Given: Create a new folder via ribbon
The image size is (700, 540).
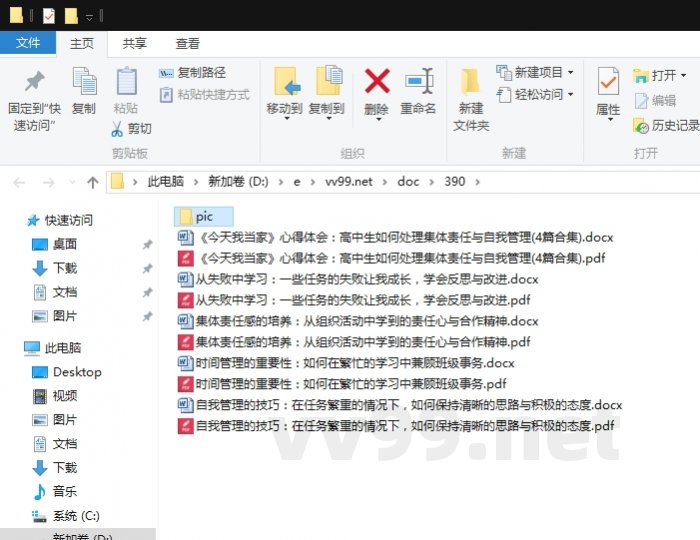Looking at the screenshot, I should (x=471, y=99).
